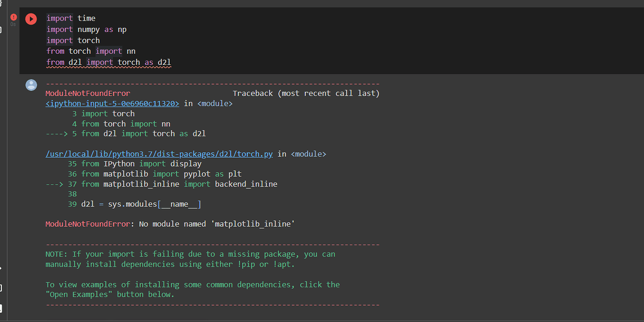
Task: Place cursor in the "import time" line
Action: 70,18
